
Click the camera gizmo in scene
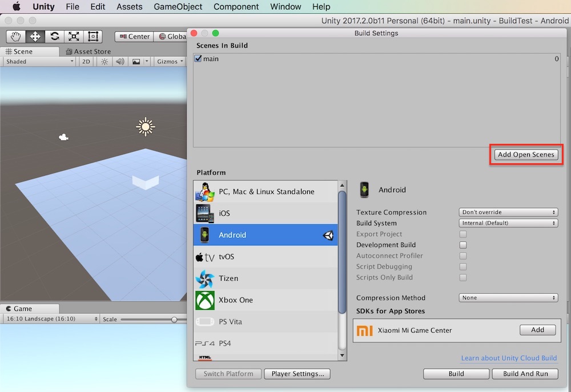tap(64, 137)
